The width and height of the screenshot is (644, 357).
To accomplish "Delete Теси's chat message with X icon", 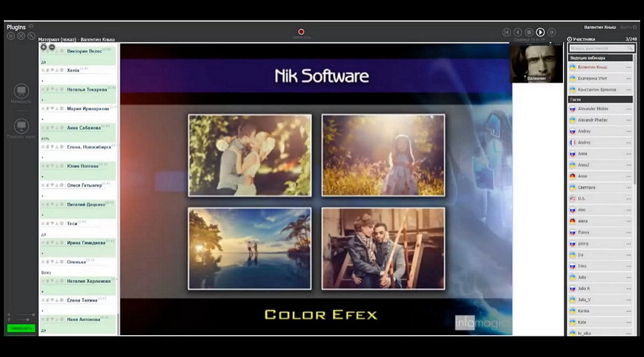I will [x=43, y=224].
